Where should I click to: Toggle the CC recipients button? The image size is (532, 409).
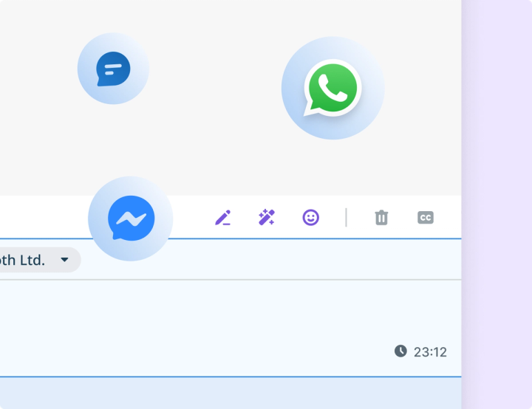coord(426,217)
